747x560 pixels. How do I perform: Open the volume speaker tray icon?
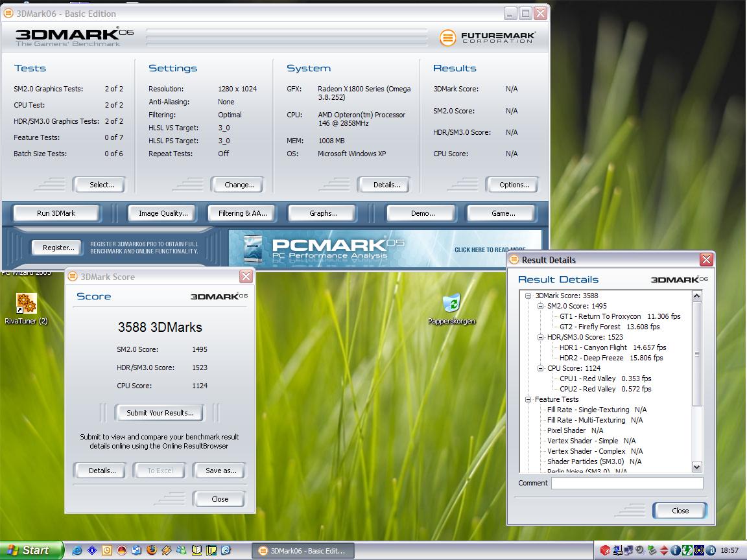tap(640, 550)
